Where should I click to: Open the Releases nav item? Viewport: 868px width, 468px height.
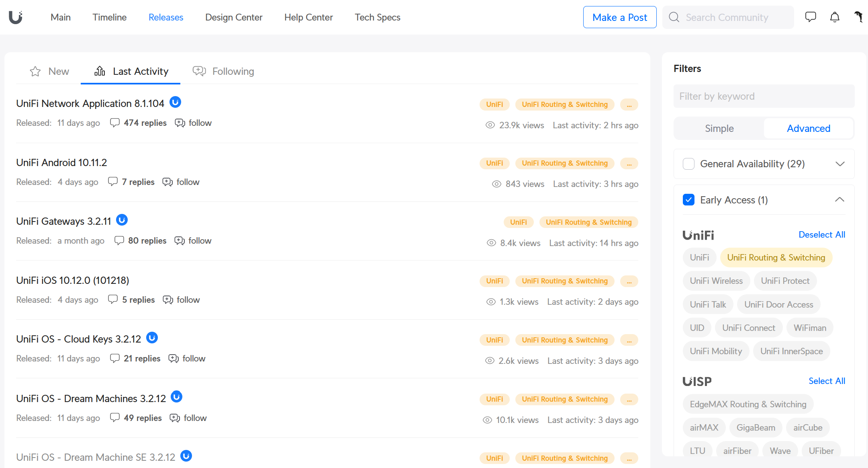(166, 17)
